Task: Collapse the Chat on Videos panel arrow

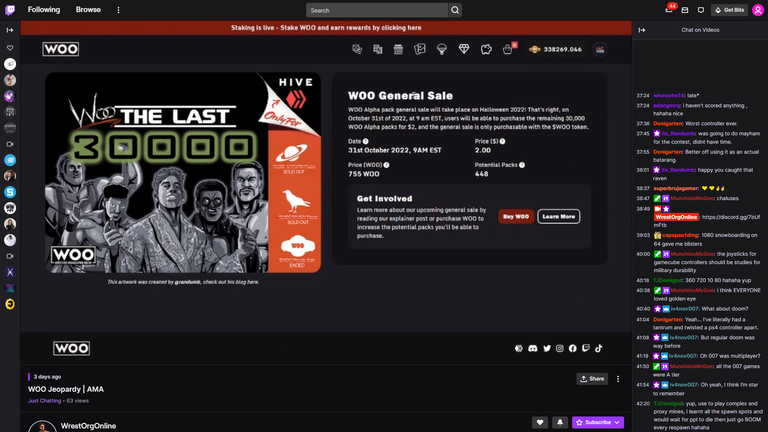Action: click(x=642, y=30)
